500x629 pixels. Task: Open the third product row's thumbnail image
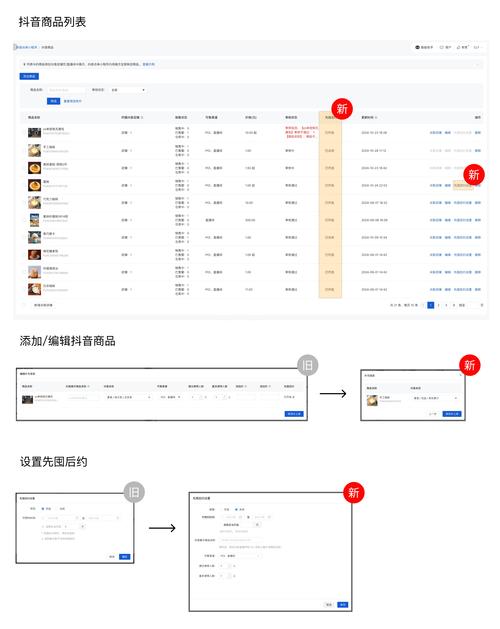(x=35, y=168)
